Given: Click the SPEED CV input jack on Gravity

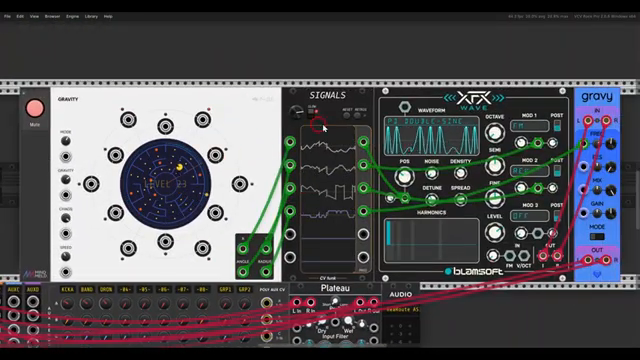Looking at the screenshot, I should tap(65, 272).
